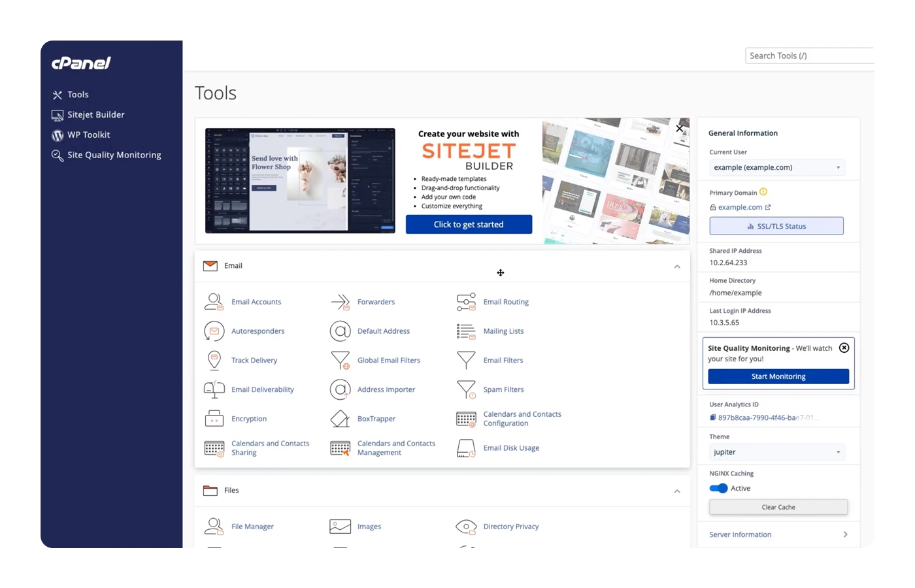Expand Server Information chevron
This screenshot has width=915, height=588.
point(846,534)
